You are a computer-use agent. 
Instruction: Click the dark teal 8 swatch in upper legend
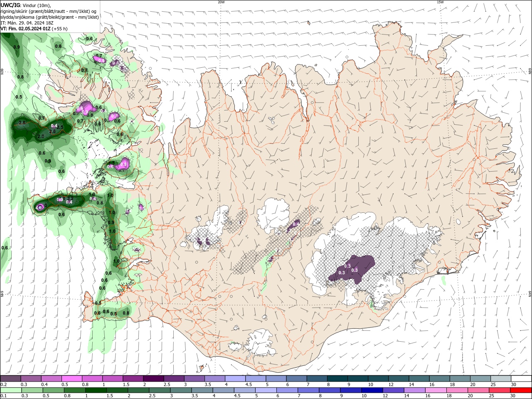pyautogui.click(x=337, y=379)
